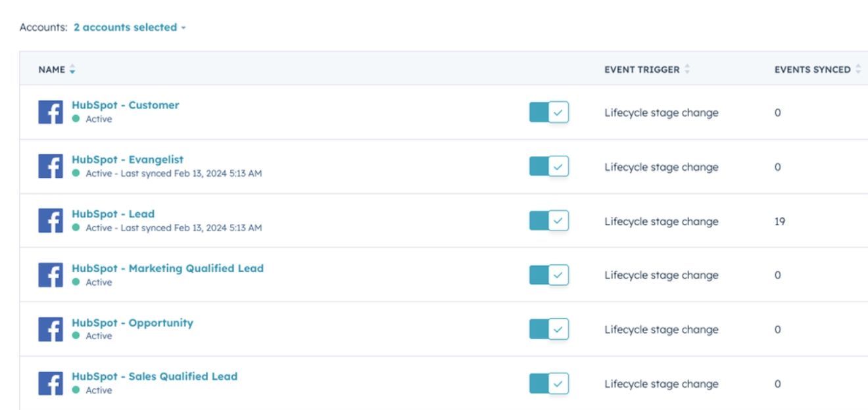Open the HubSpot - Customer event link
Viewport: 868px width, 410px height.
(x=125, y=105)
